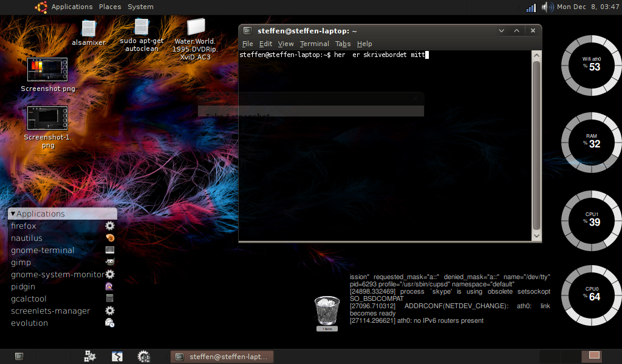Click the broken window icon in bottom panel
This screenshot has height=364, width=622.
pyautogui.click(x=117, y=357)
